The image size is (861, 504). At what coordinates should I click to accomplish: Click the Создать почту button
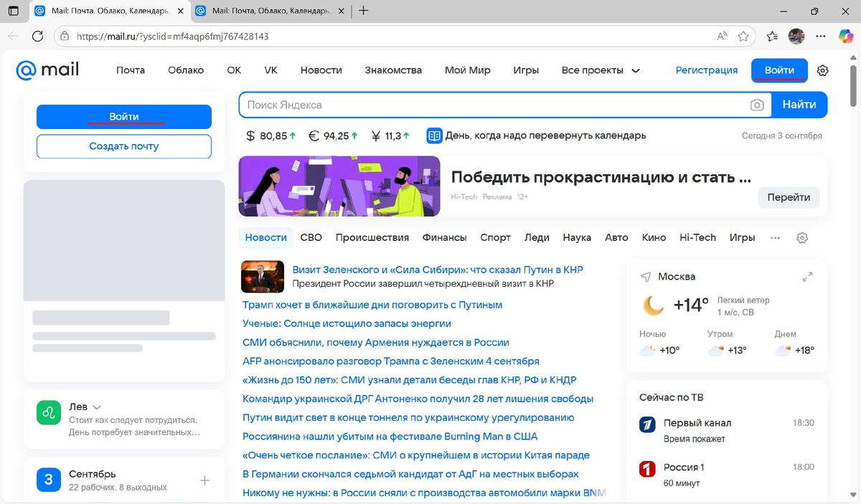point(123,146)
